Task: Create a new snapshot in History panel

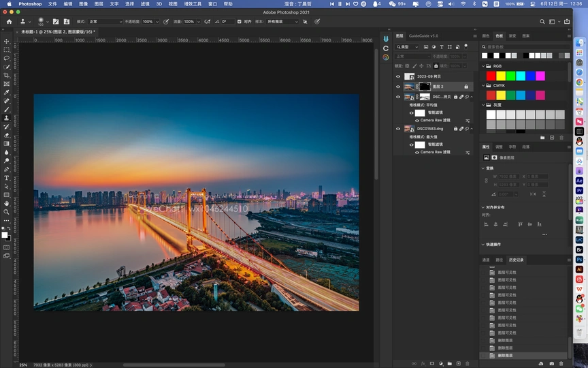Action: (x=551, y=364)
